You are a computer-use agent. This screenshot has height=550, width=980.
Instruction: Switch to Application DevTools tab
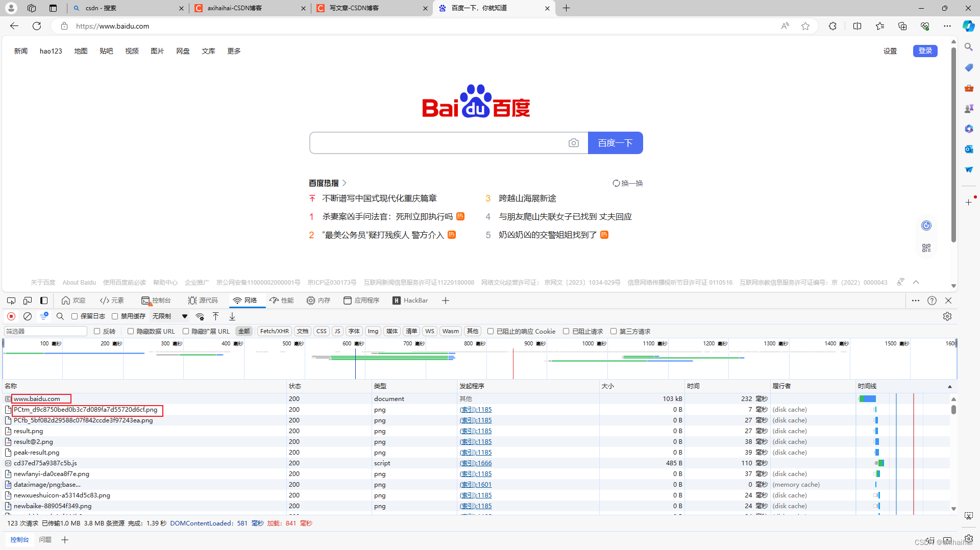coord(361,301)
